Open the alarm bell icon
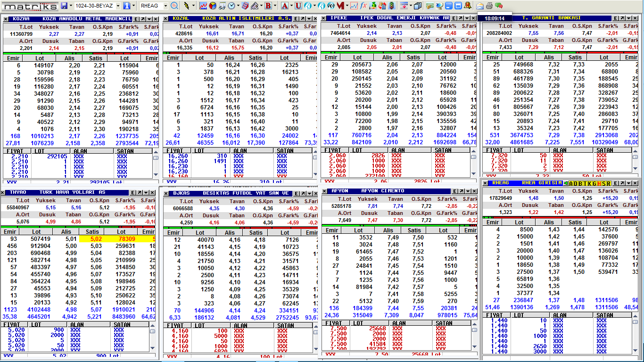This screenshot has width=644, height=362. pyautogui.click(x=468, y=6)
